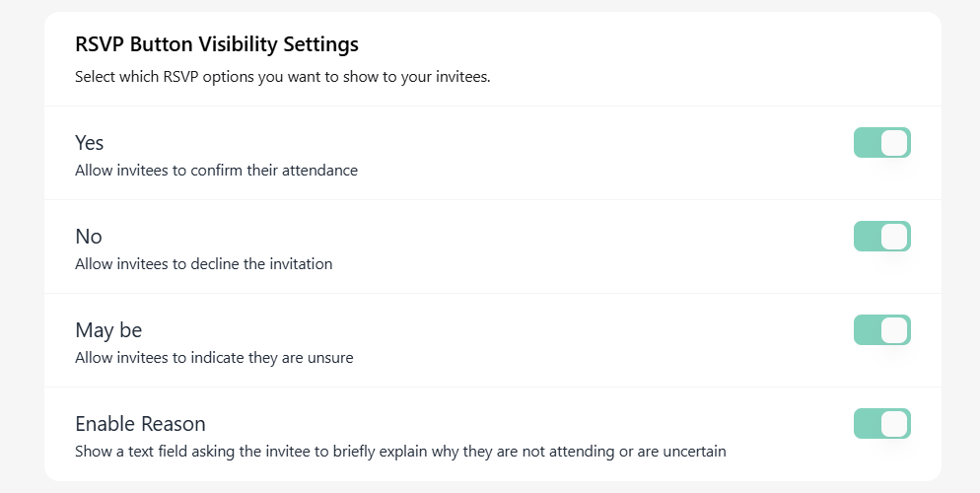Screen dimensions: 980x493
Task: Click the "Enable Reason" label text
Action: pyautogui.click(x=140, y=424)
